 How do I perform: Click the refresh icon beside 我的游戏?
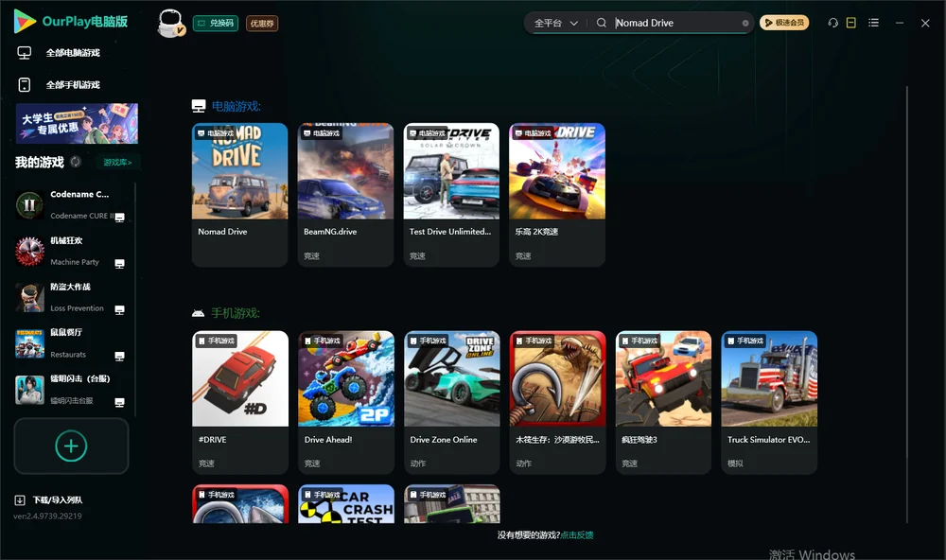click(76, 162)
